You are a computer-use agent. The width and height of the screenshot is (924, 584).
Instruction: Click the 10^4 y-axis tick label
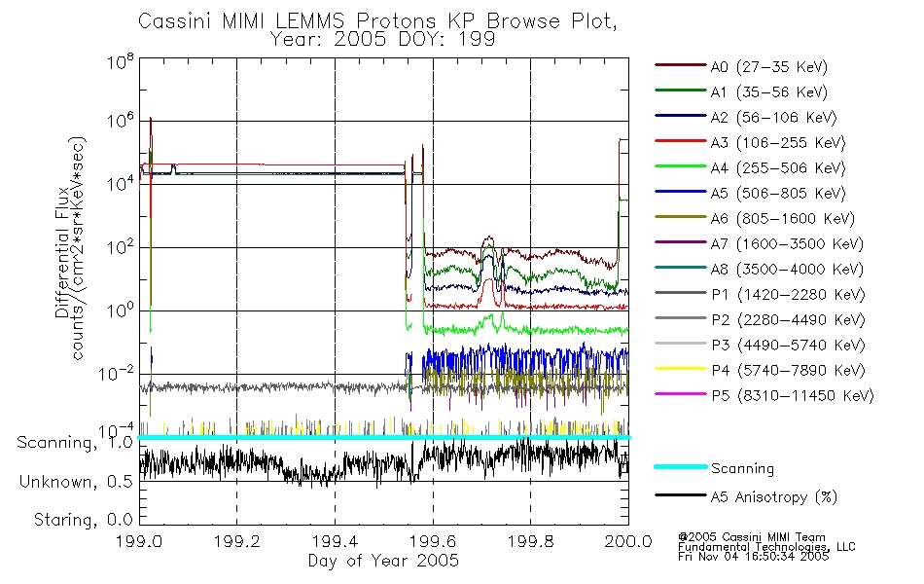click(121, 184)
